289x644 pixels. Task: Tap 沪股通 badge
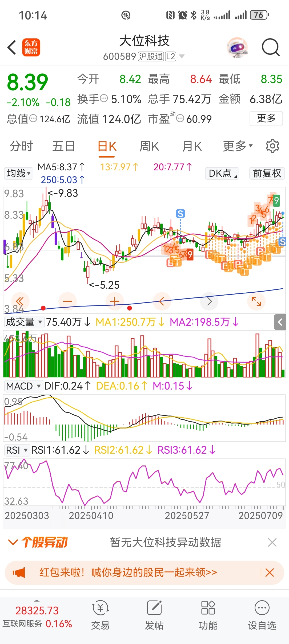tap(151, 56)
